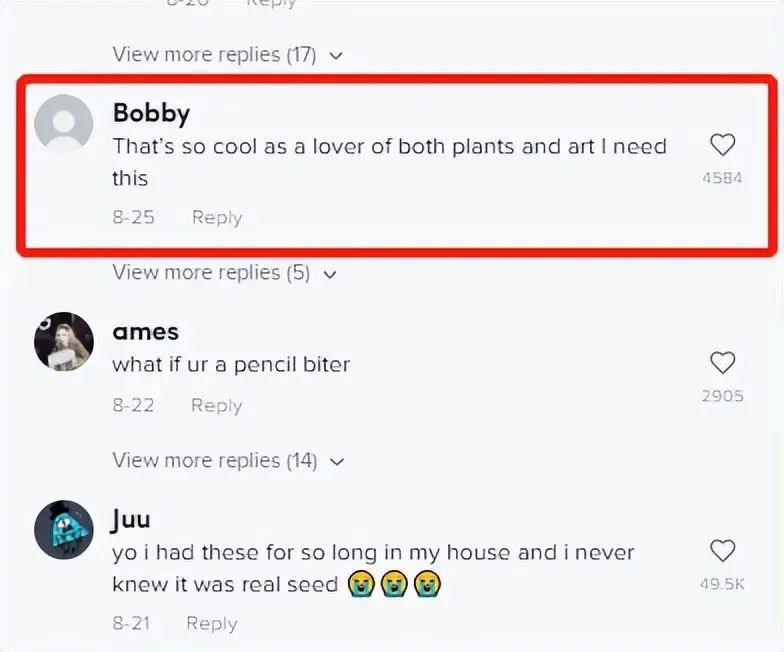Open ames's profile picture
Screen dimensions: 784x652
(63, 341)
